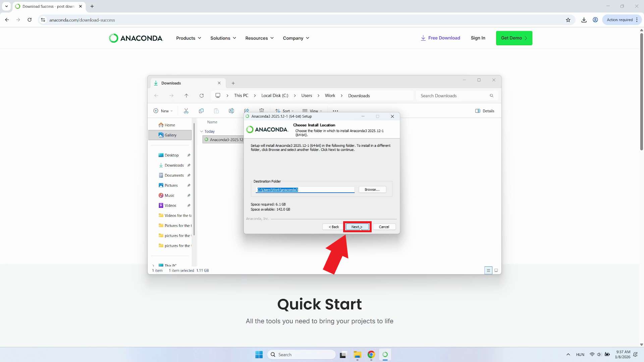Select the Copy icon in Explorer toolbar
Screen dimensions: 644x362
pyautogui.click(x=201, y=111)
